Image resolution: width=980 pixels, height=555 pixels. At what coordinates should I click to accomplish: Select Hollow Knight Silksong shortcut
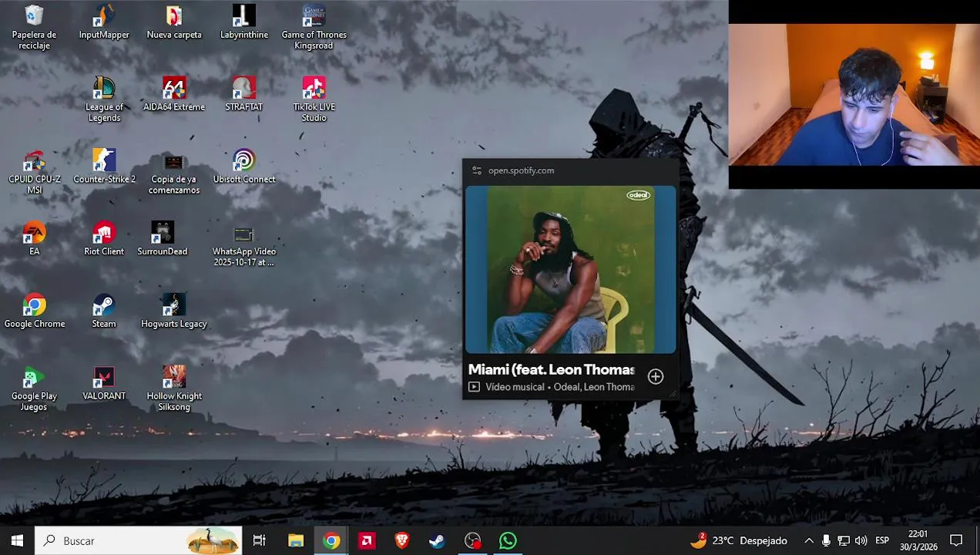tap(174, 388)
